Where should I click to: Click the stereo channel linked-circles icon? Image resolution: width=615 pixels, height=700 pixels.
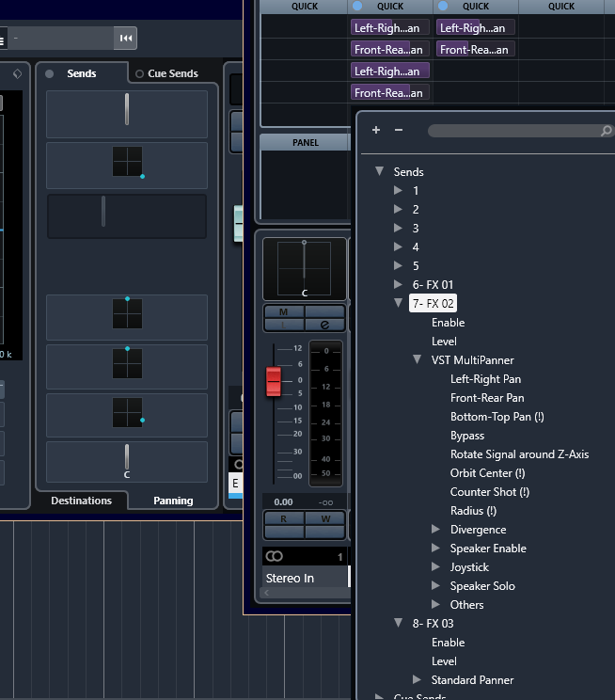coord(274,556)
